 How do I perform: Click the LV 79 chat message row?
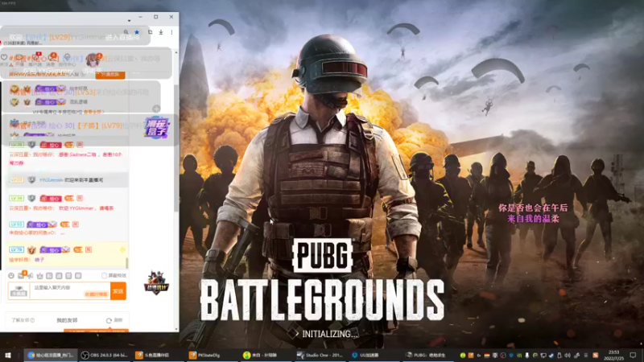(x=68, y=254)
